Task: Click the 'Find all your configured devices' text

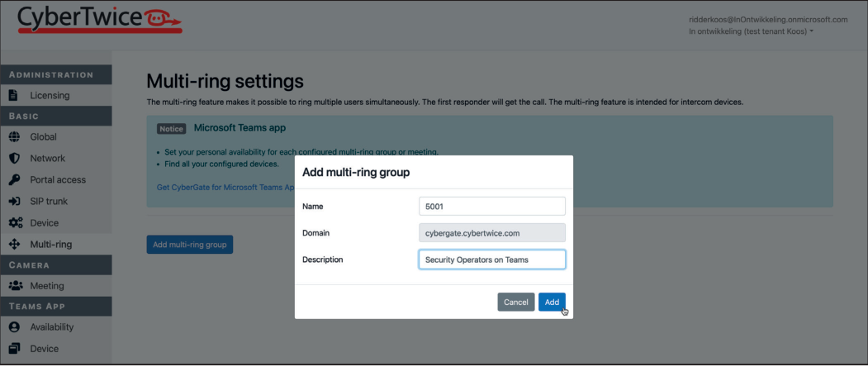Action: pos(221,164)
